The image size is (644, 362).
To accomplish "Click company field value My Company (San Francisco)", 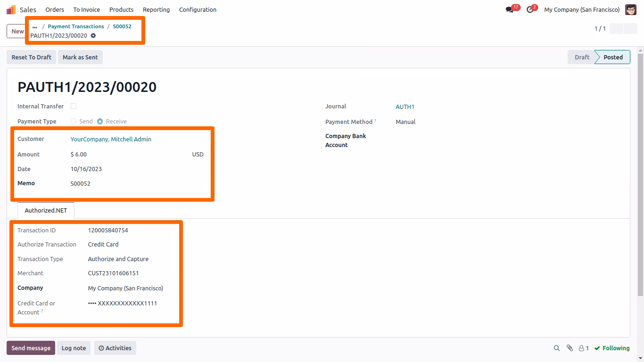I will coord(126,288).
